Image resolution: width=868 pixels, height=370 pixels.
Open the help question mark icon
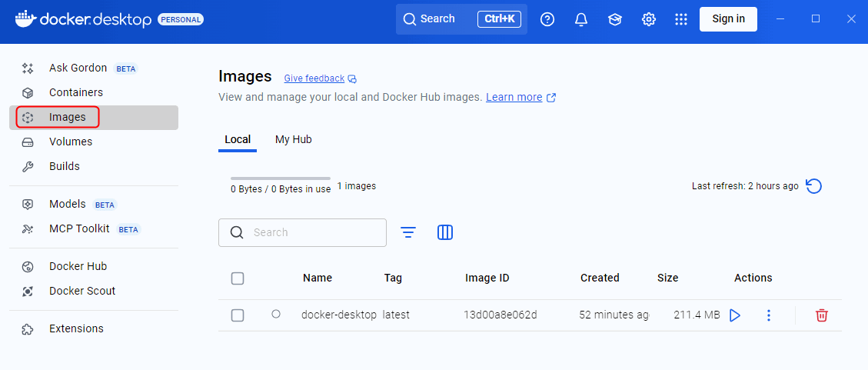tap(547, 19)
